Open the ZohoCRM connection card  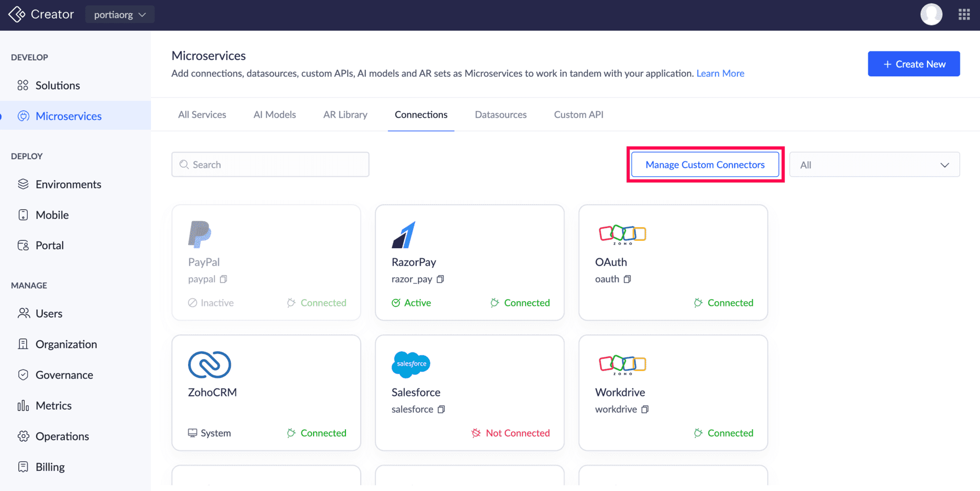click(x=266, y=392)
